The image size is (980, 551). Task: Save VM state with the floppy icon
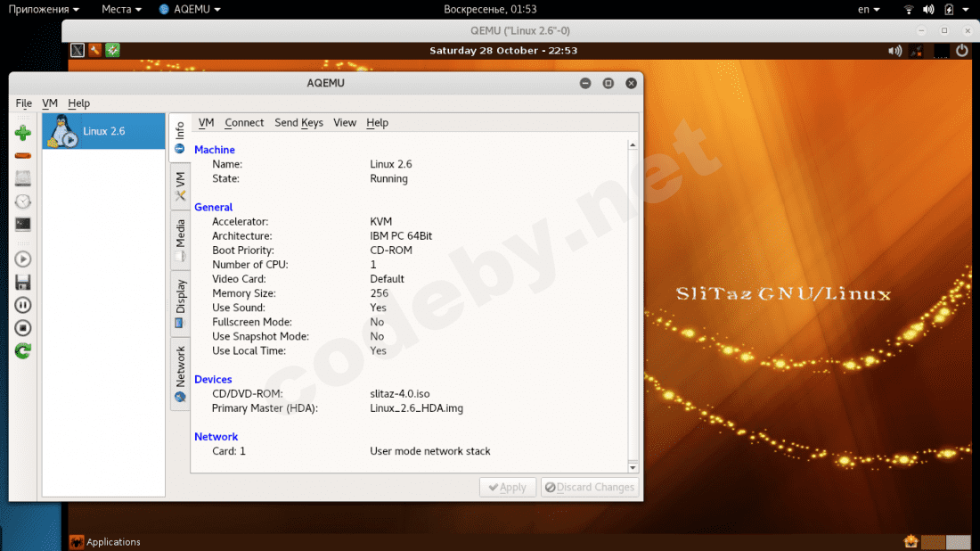tap(23, 282)
